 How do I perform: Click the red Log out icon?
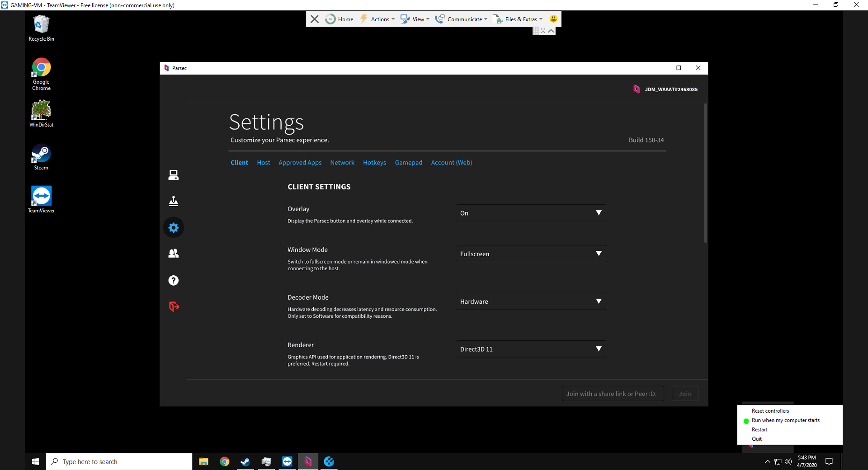[x=174, y=306]
